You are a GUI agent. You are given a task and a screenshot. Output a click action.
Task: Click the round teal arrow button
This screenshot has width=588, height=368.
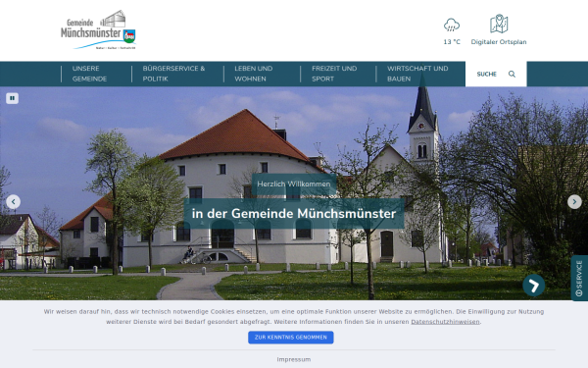tap(534, 286)
